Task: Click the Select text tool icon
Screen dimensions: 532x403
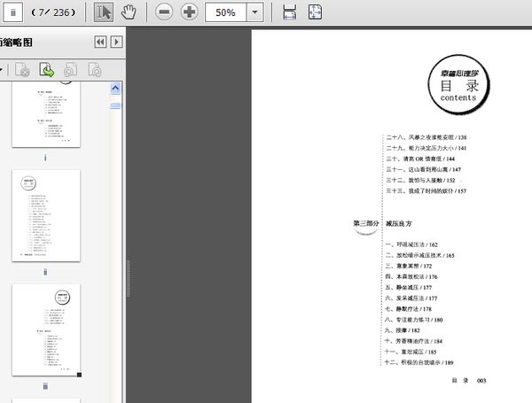Action: tap(104, 12)
